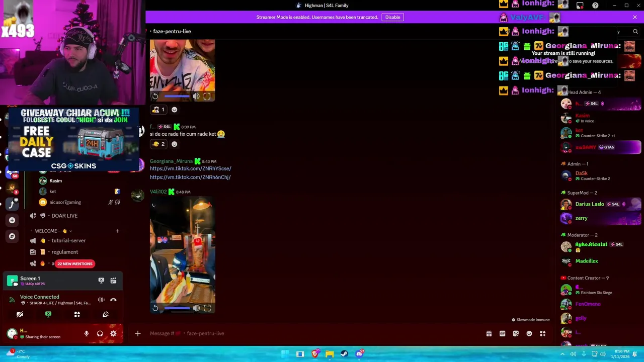Toggle noise suppression waveform icon

click(101, 300)
